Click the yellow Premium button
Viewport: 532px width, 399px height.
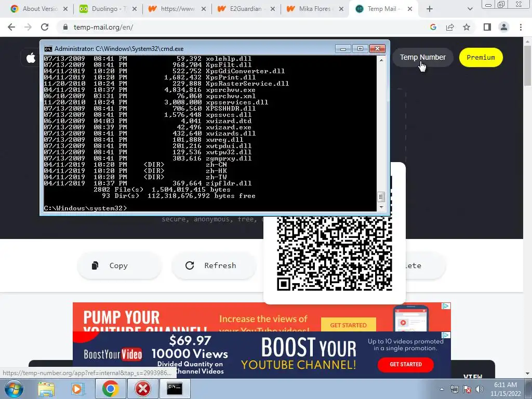pyautogui.click(x=481, y=57)
